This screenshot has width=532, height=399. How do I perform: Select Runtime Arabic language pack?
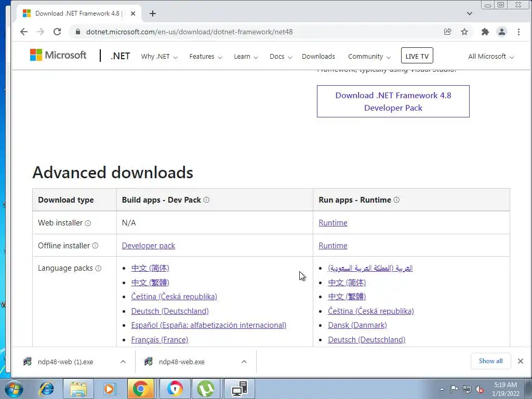[x=370, y=268]
